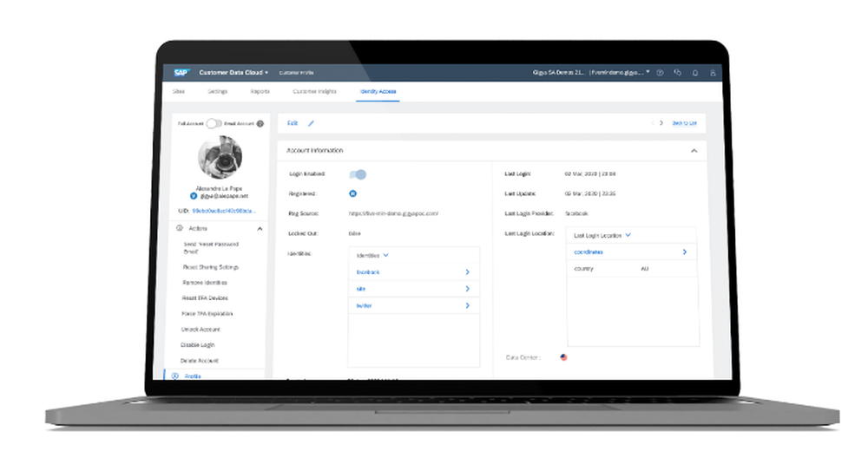The width and height of the screenshot is (868, 451).
Task: Collapse the Actions section
Action: pyautogui.click(x=260, y=229)
